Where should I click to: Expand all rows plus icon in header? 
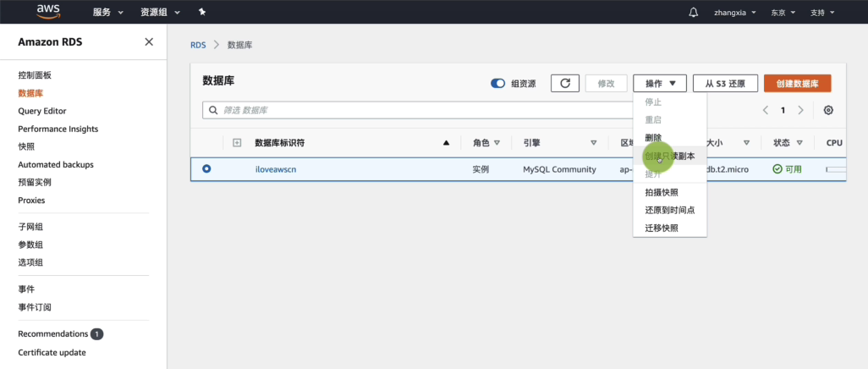(x=237, y=142)
